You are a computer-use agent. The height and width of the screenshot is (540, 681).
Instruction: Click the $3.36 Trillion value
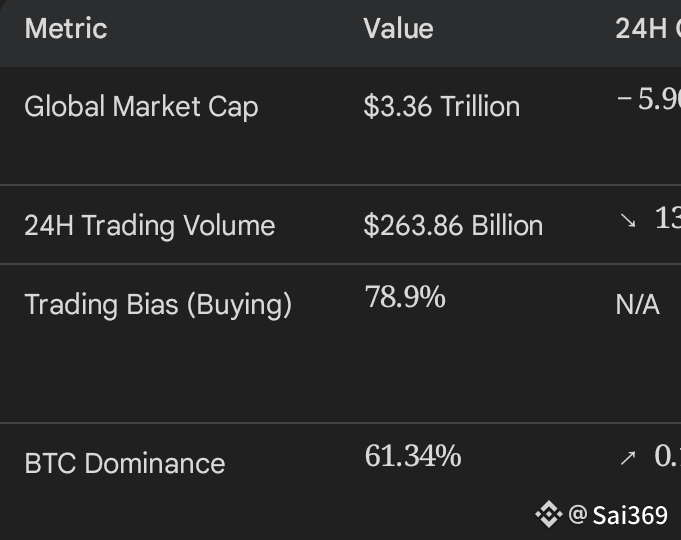tap(441, 106)
